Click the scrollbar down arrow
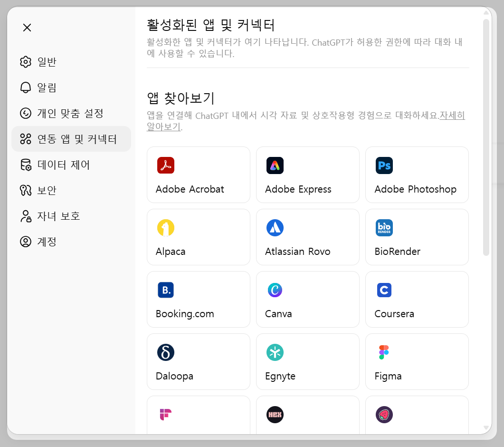This screenshot has height=447, width=504. tap(486, 428)
